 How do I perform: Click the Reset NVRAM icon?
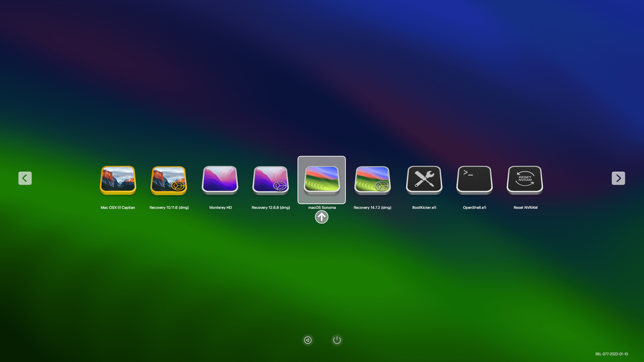[x=525, y=180]
